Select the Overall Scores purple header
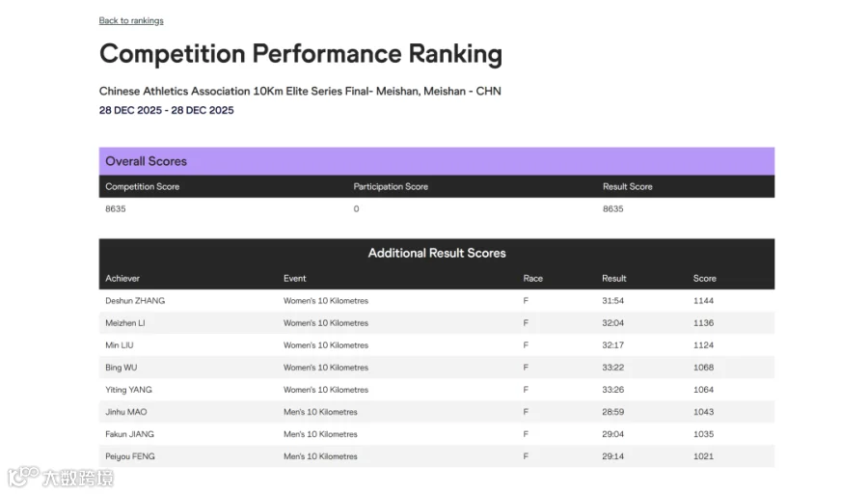Viewport: 868px width, 494px height. (437, 161)
